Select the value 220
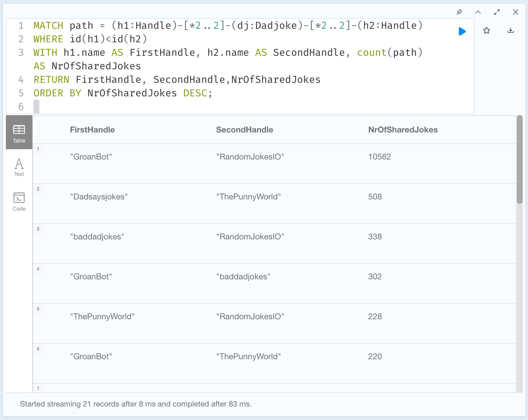This screenshot has width=528, height=420. 375,357
